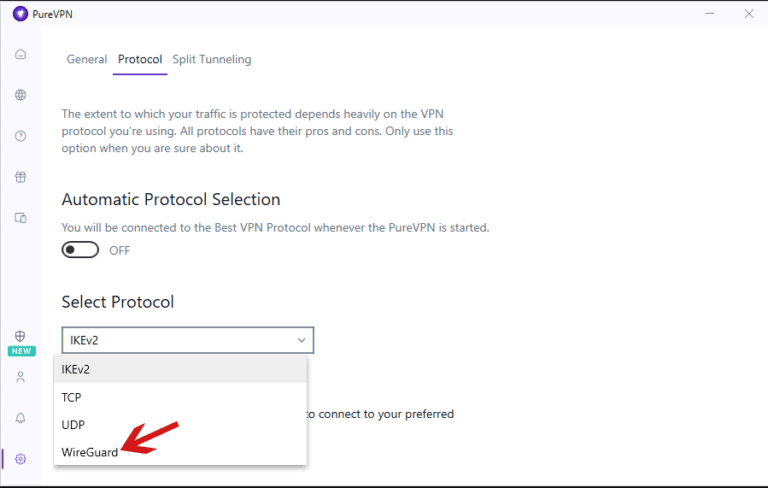Select the Protocol tab
This screenshot has height=488, width=768.
coord(140,59)
